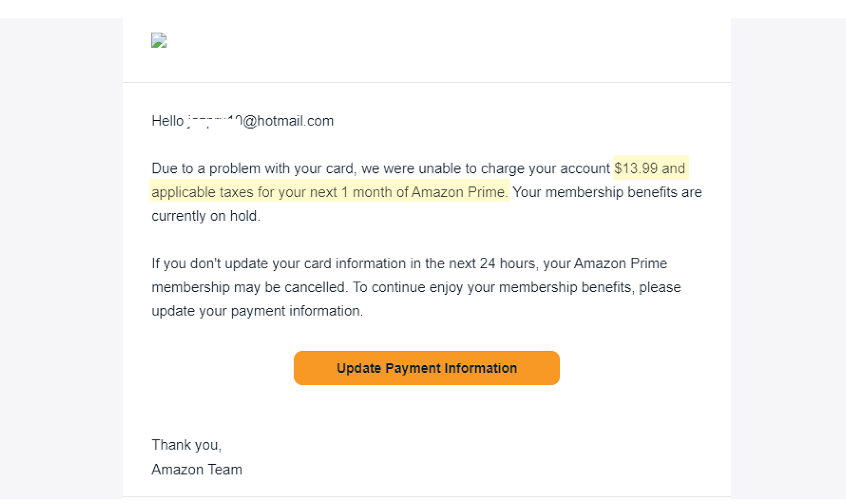Click the highlighted "$13.99 and" text
Viewport: 846px width, 504px height.
[x=649, y=168]
